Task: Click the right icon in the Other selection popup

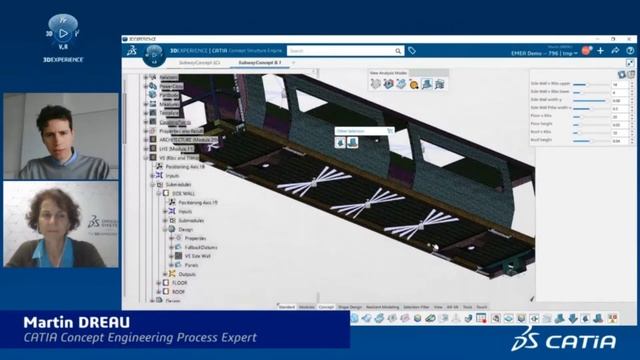Action: 352,142
